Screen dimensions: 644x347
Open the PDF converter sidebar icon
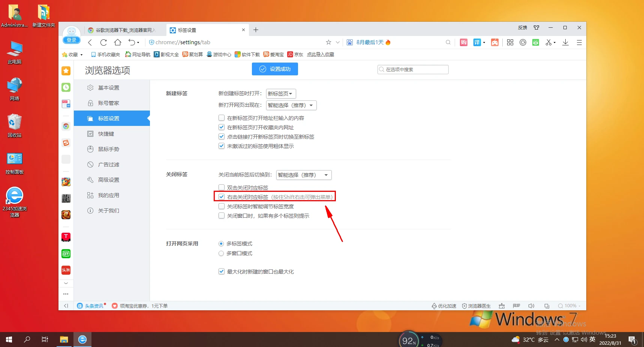pos(66,104)
